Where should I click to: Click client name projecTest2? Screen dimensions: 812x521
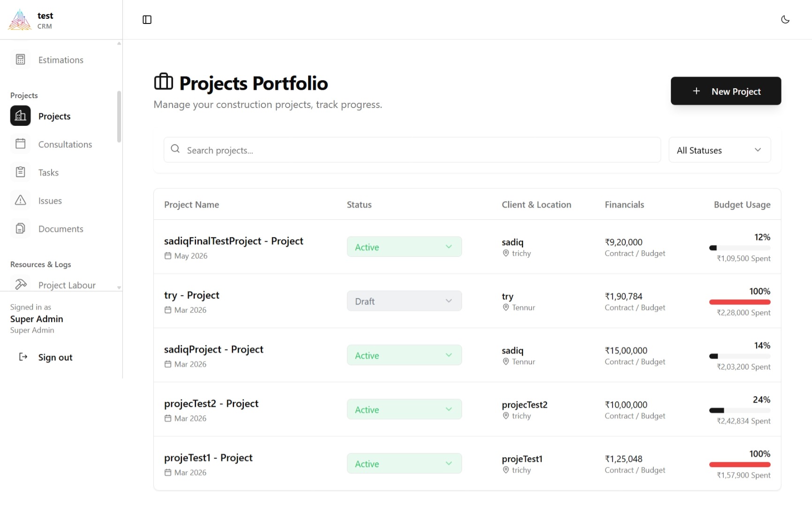pyautogui.click(x=524, y=405)
